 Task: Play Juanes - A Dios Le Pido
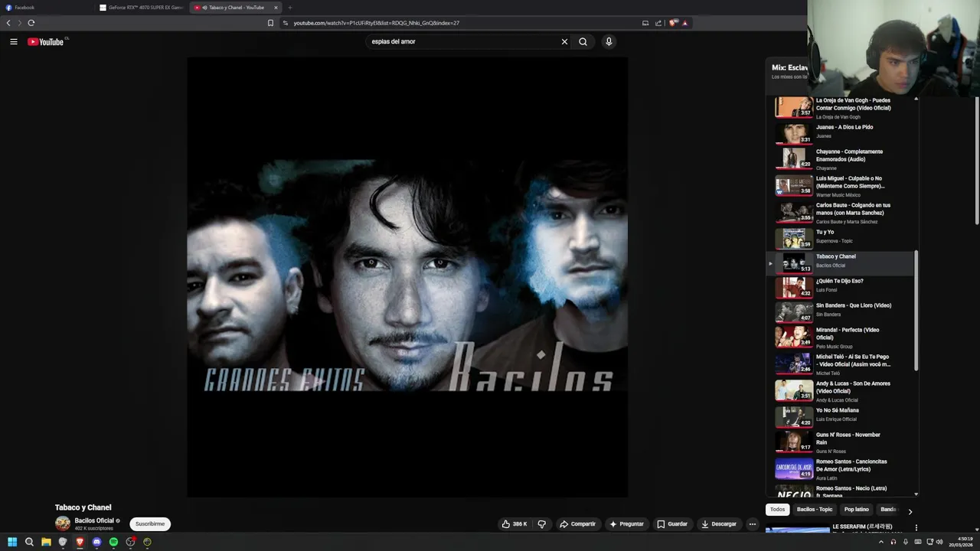pyautogui.click(x=841, y=132)
